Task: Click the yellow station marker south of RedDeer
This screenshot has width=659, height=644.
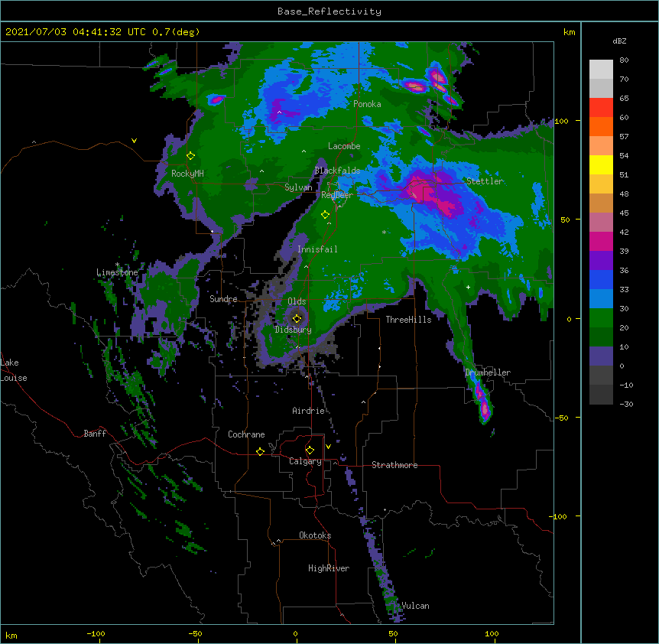Action: [325, 215]
